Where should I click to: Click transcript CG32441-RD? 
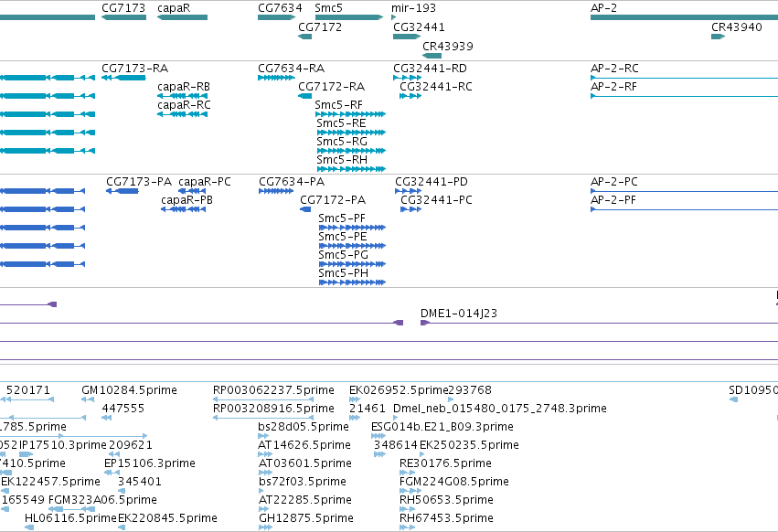(x=407, y=78)
